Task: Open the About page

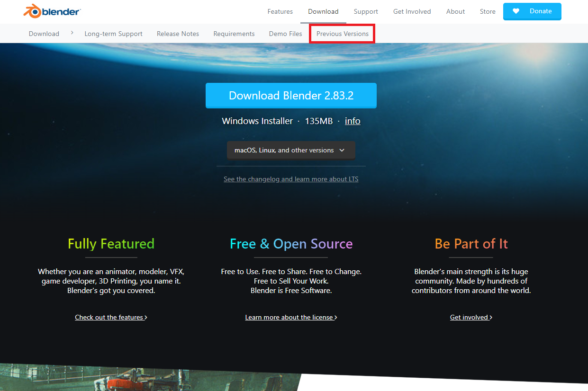Action: coord(455,11)
